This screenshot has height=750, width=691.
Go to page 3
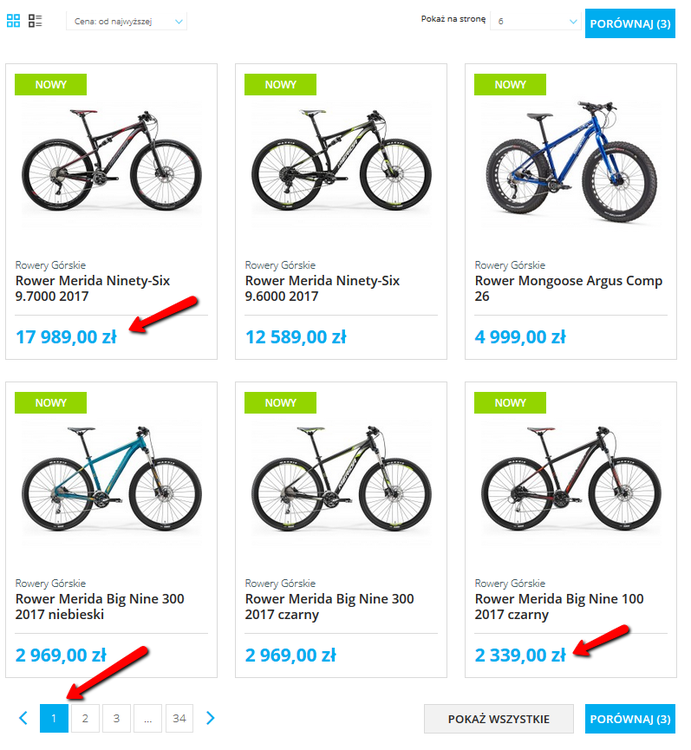116,718
